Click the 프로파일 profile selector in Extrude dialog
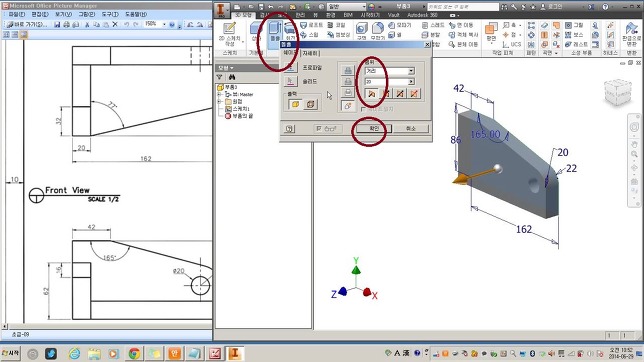The image size is (644, 362). pyautogui.click(x=290, y=68)
